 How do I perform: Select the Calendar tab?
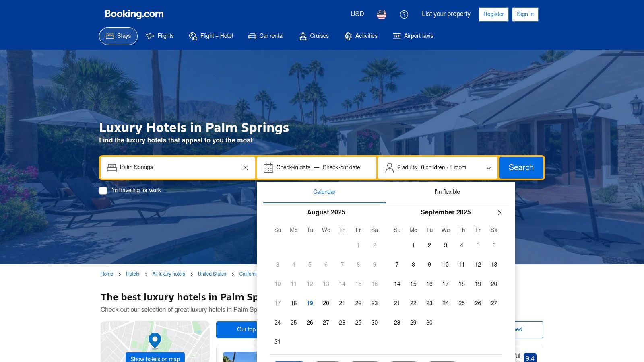coord(324,192)
